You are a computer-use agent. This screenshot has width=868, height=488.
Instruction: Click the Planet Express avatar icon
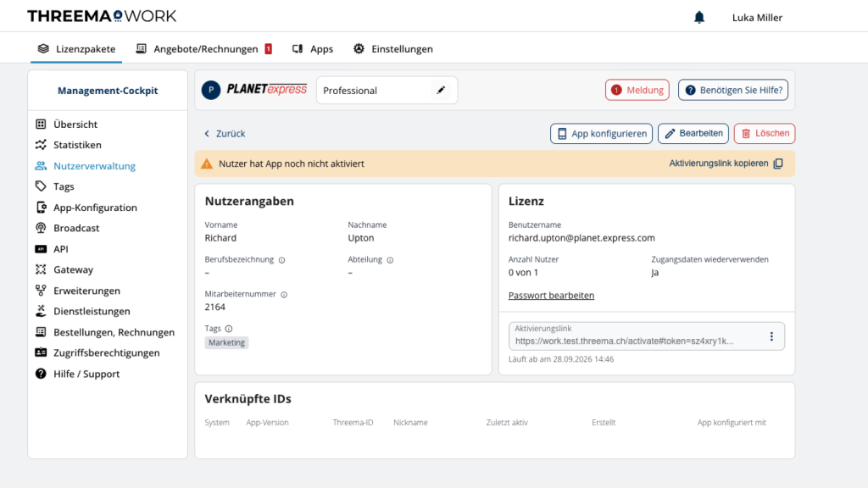pyautogui.click(x=211, y=90)
